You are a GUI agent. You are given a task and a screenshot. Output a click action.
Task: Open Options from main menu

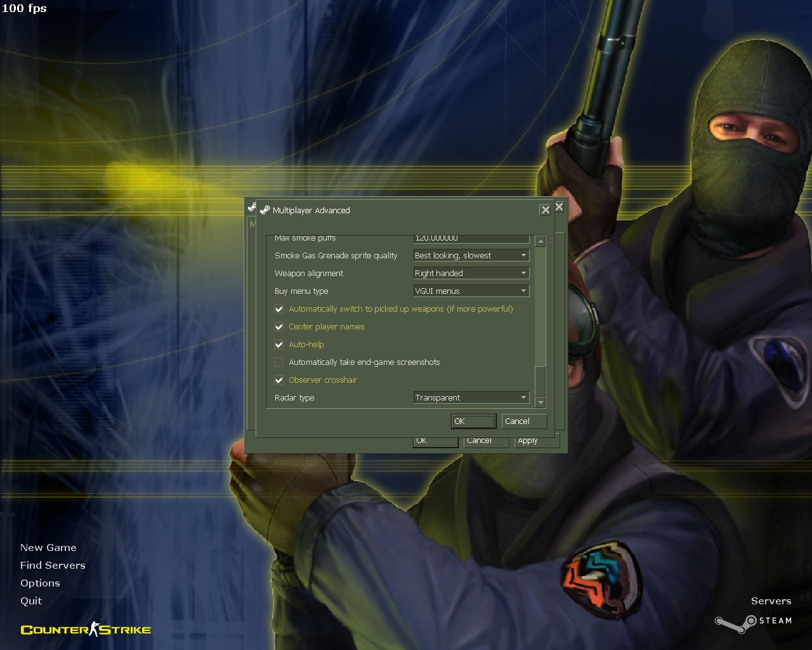pos(40,583)
